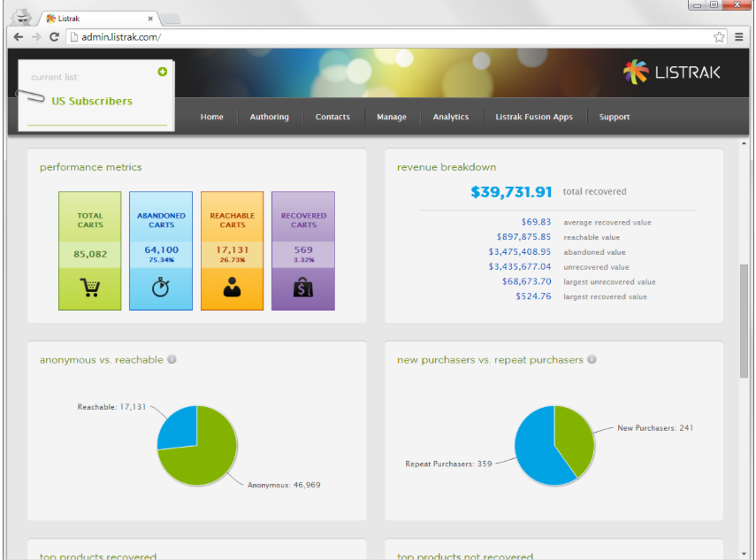The image size is (756, 560).
Task: Open the Manage menu
Action: 392,117
